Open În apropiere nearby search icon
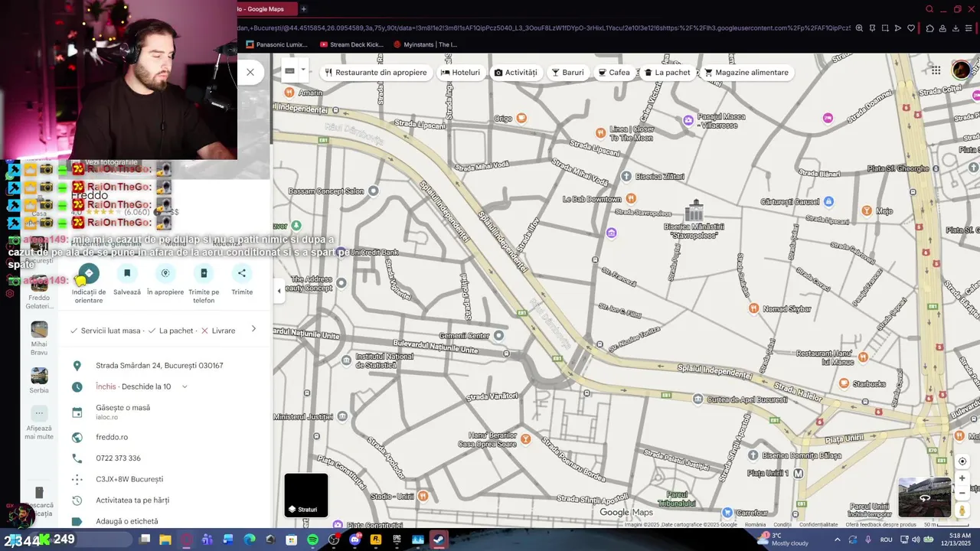The image size is (980, 551). tap(165, 273)
